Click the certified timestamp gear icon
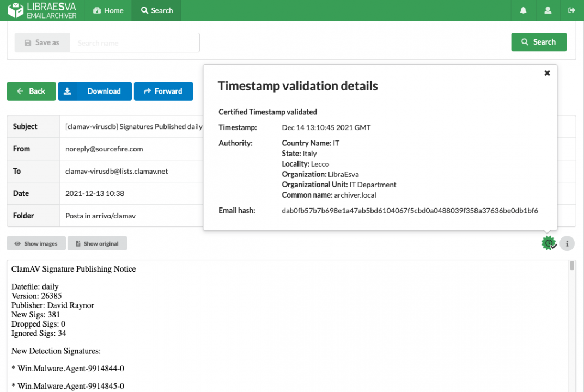The image size is (584, 392). point(549,243)
